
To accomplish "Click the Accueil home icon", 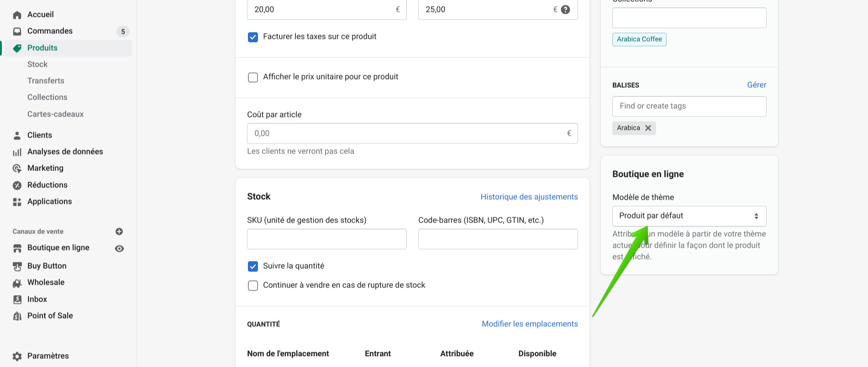I will 17,15.
